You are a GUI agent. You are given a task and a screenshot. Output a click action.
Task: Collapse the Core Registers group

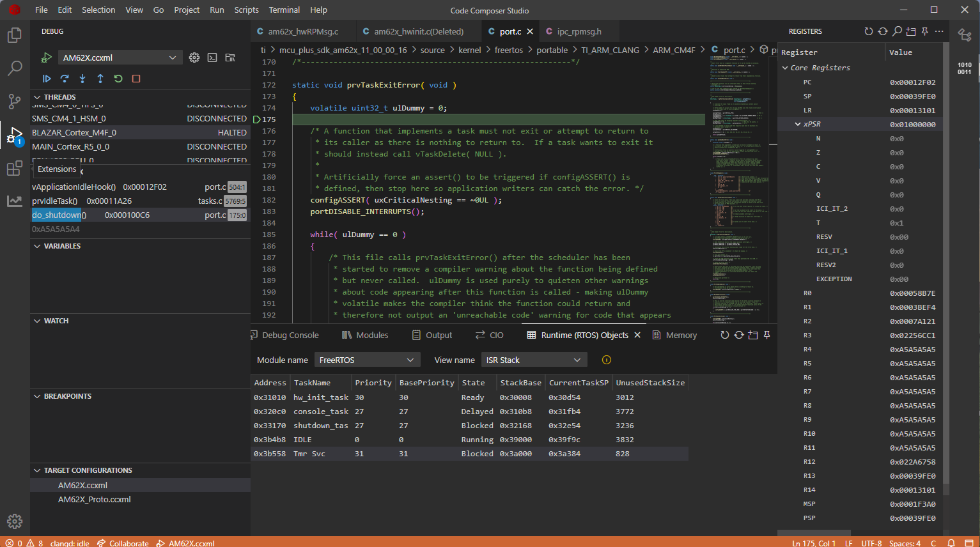786,68
